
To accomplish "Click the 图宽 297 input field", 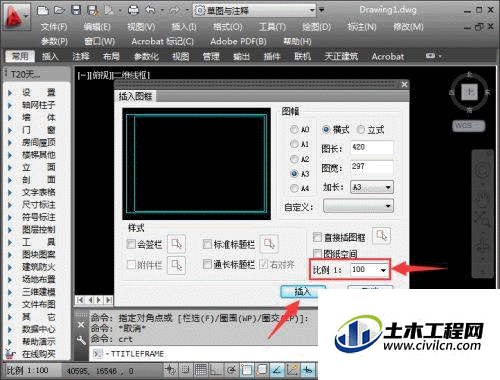I will click(x=372, y=167).
